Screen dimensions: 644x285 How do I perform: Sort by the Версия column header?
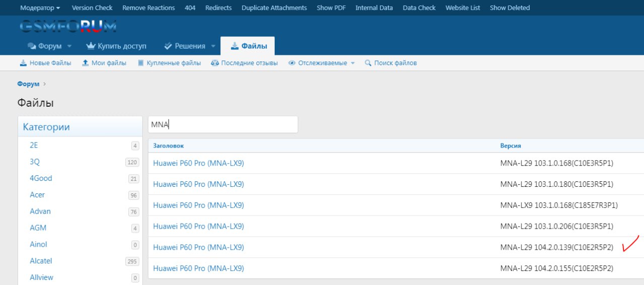(x=510, y=146)
